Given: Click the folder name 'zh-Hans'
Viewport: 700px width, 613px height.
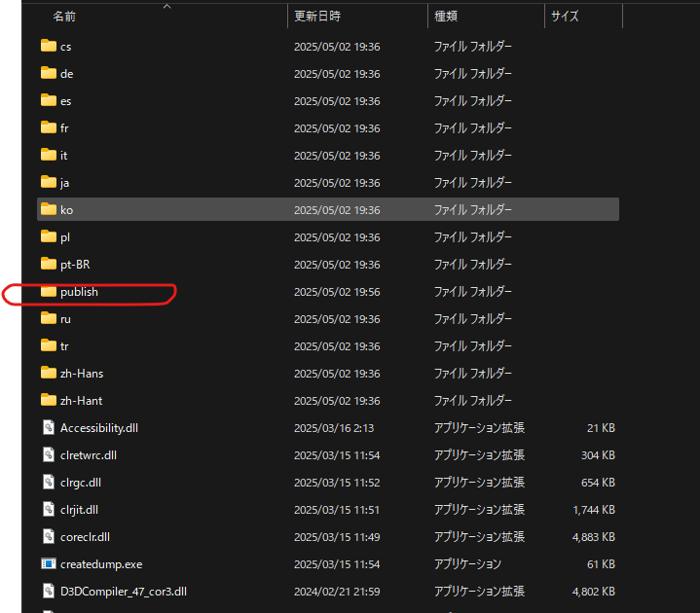Looking at the screenshot, I should pos(82,374).
